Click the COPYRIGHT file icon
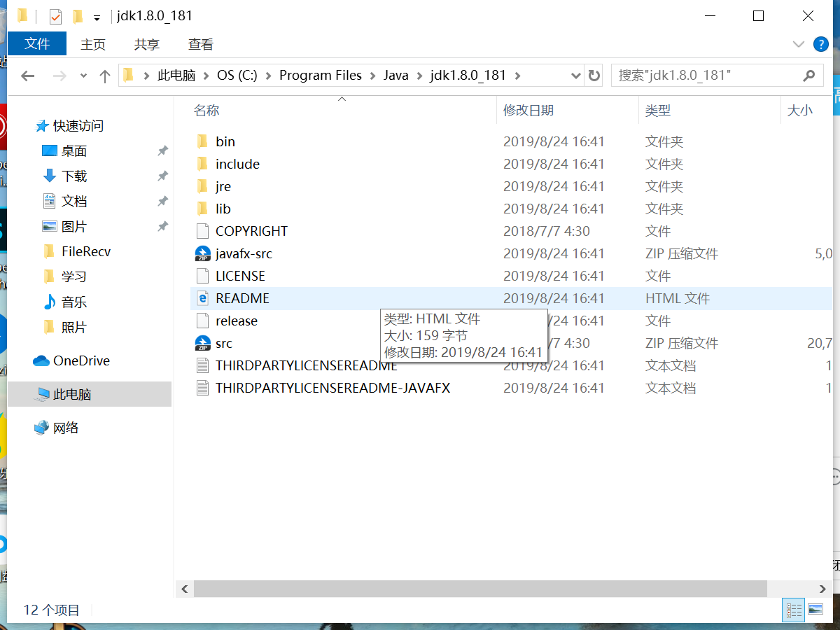Screen dimensions: 840x630 (202, 231)
